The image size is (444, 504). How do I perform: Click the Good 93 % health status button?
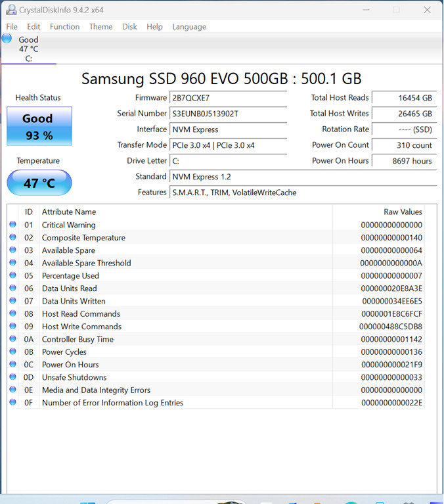(x=39, y=126)
